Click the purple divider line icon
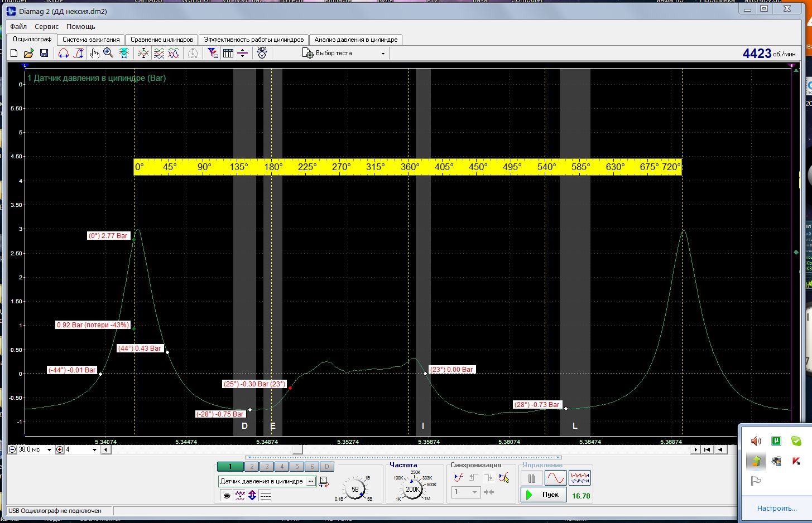The image size is (812, 523). (x=242, y=53)
